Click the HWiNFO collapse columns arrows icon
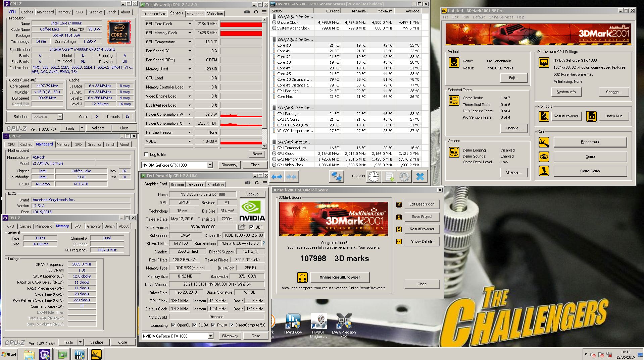 tap(291, 177)
